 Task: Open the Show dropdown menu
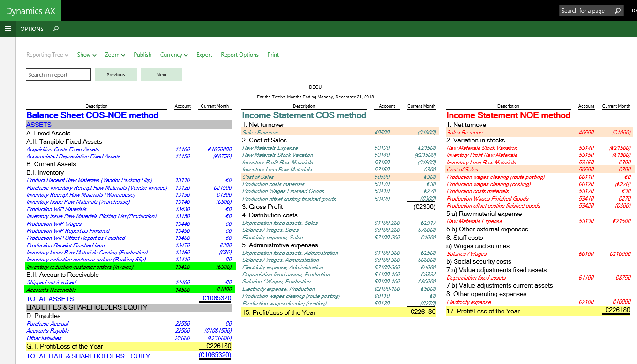(87, 55)
